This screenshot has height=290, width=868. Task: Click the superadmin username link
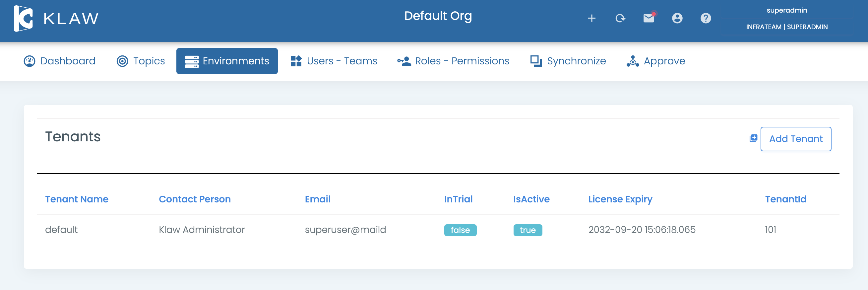(786, 11)
